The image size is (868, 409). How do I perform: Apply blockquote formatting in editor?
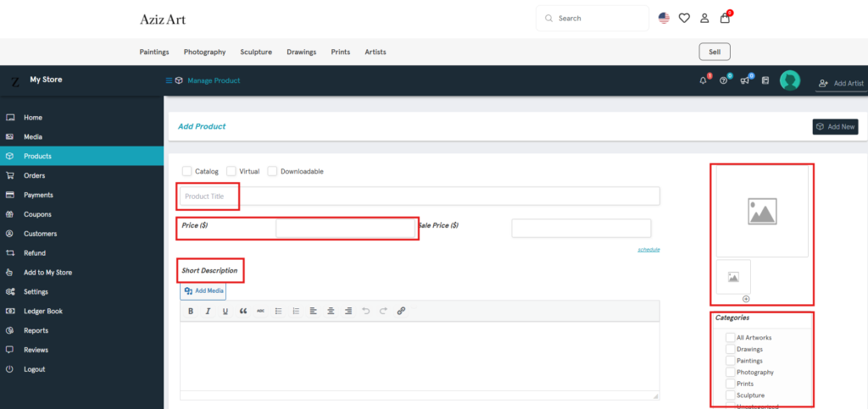[x=243, y=311]
